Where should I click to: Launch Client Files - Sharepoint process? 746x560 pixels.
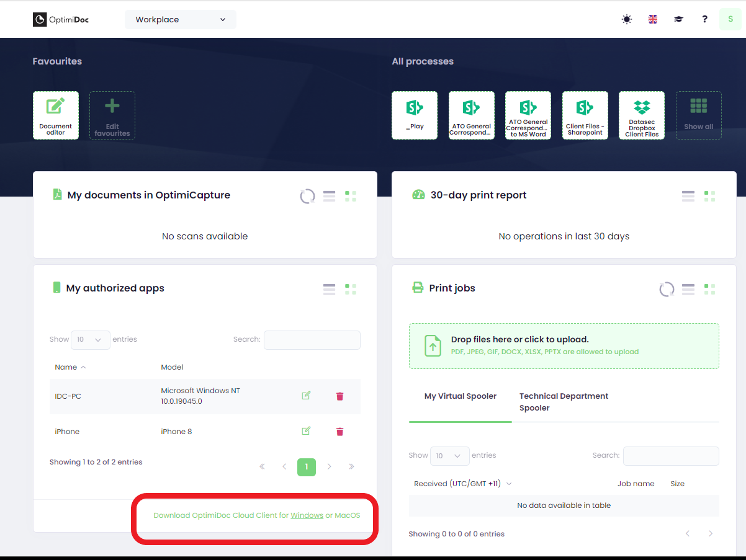point(585,115)
